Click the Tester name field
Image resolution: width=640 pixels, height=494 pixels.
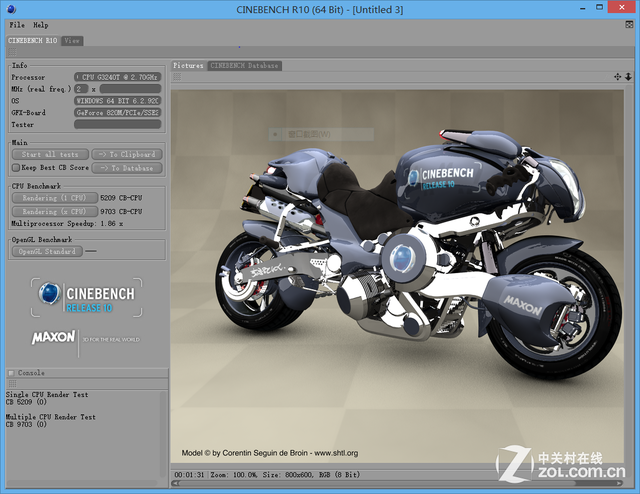tap(118, 124)
